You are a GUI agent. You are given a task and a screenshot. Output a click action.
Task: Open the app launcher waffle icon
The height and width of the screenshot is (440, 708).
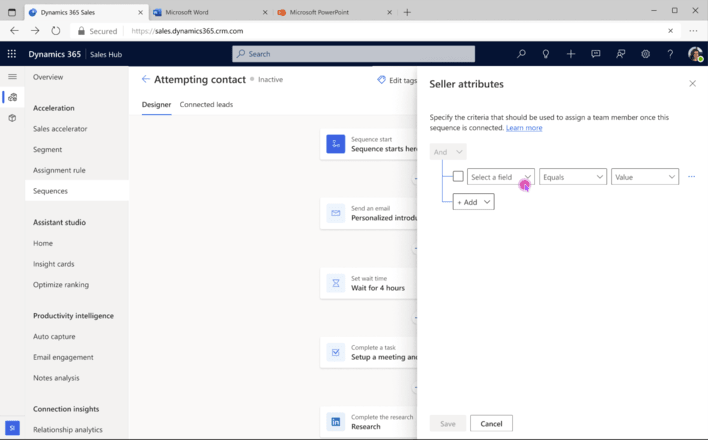[12, 54]
